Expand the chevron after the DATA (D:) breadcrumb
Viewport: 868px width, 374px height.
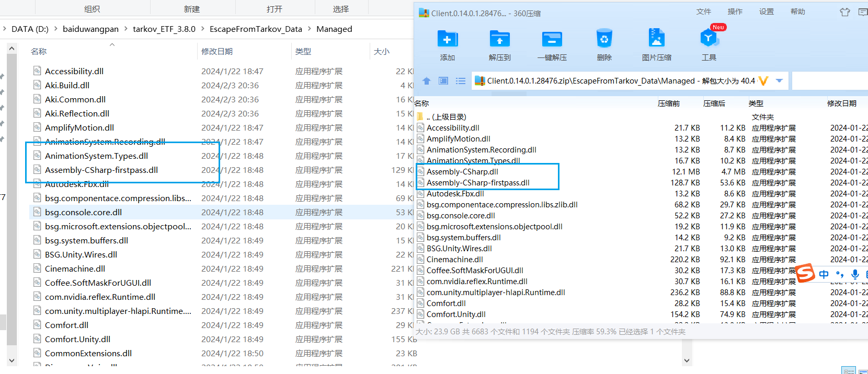tap(55, 29)
